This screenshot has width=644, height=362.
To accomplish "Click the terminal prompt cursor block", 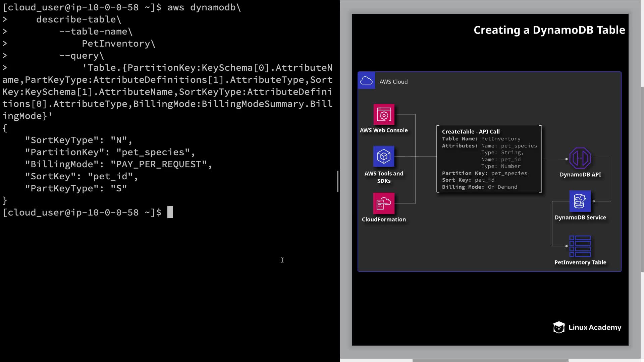I will pos(170,213).
